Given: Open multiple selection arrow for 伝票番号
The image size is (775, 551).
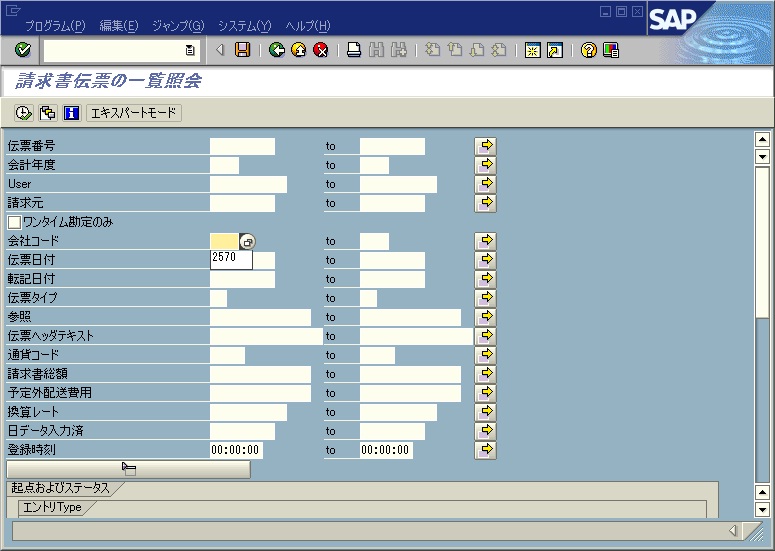Looking at the screenshot, I should point(486,146).
